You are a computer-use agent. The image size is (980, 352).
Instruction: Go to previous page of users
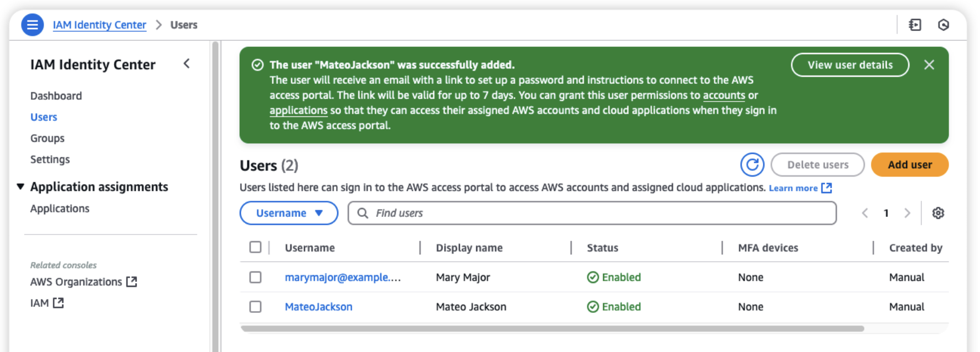[865, 213]
